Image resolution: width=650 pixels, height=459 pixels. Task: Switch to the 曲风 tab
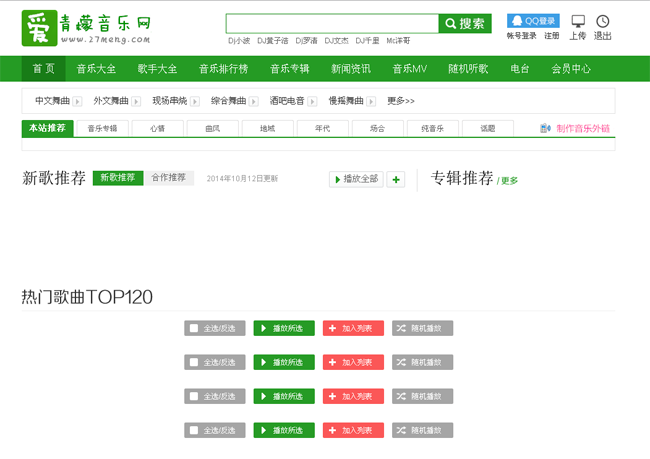[x=213, y=129]
